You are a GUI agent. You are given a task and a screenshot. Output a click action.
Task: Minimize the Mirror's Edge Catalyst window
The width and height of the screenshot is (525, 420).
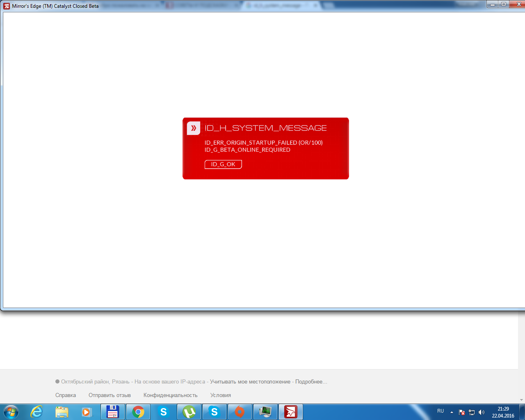coord(493,5)
